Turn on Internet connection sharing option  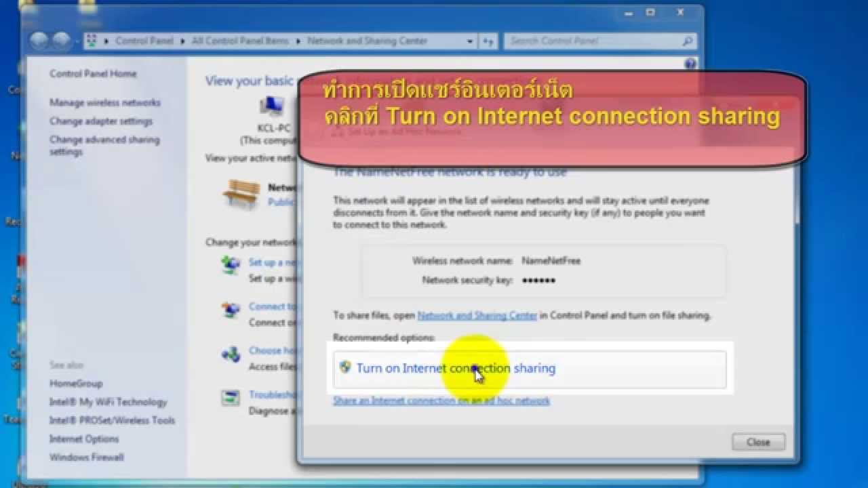pos(530,369)
